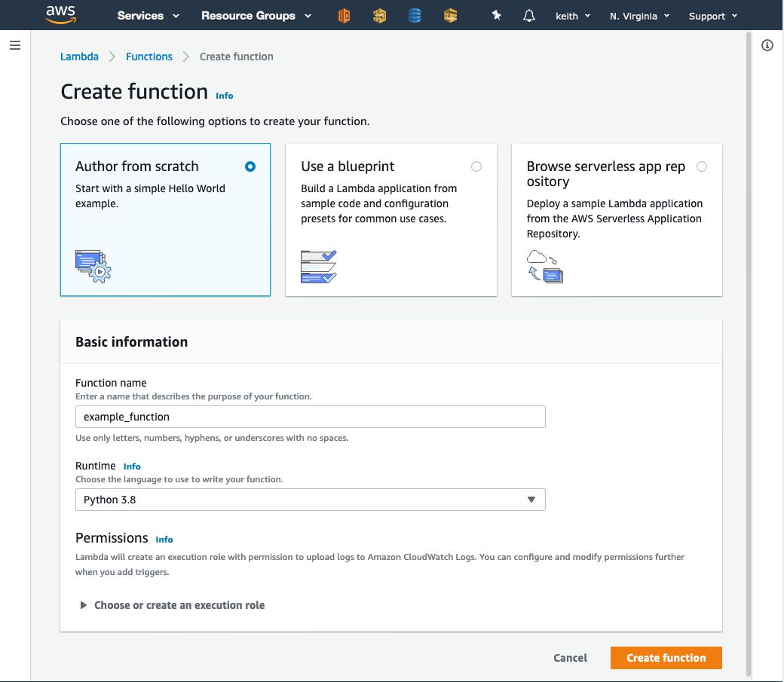
Task: Click the Cancel button
Action: (570, 658)
